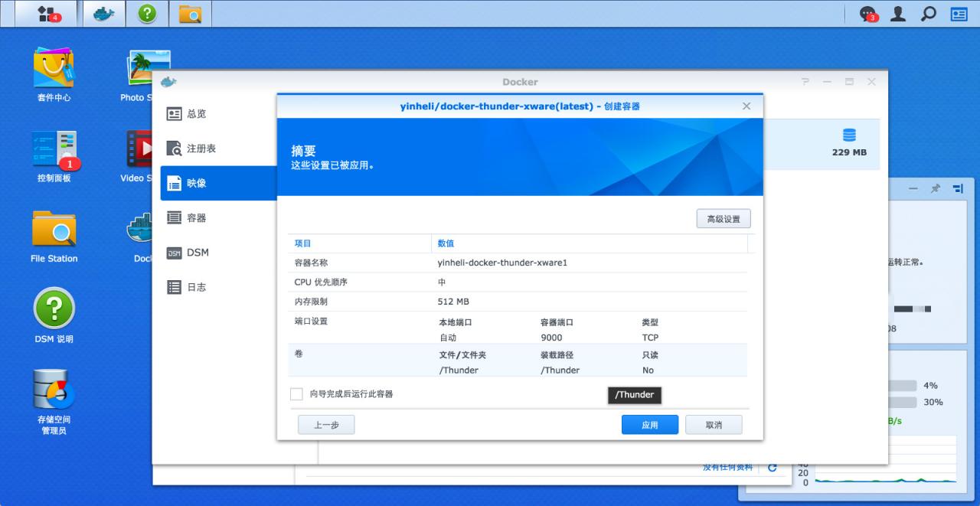Open Docker from the taskbar whale icon

tap(103, 13)
